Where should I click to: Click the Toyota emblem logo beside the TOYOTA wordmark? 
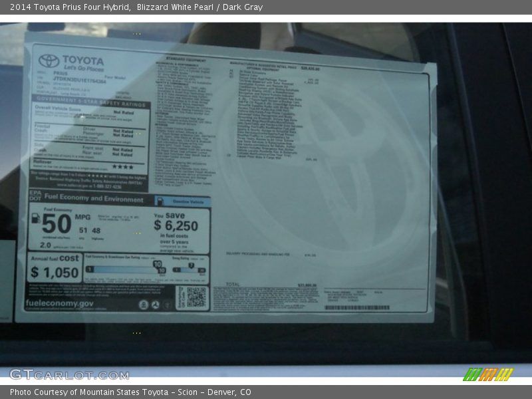(49, 61)
